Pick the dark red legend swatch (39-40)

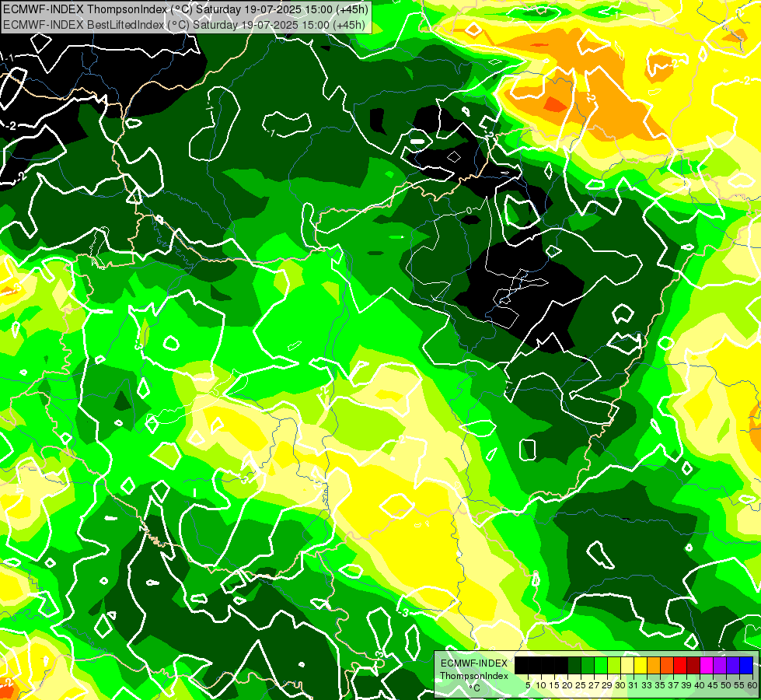pyautogui.click(x=693, y=665)
